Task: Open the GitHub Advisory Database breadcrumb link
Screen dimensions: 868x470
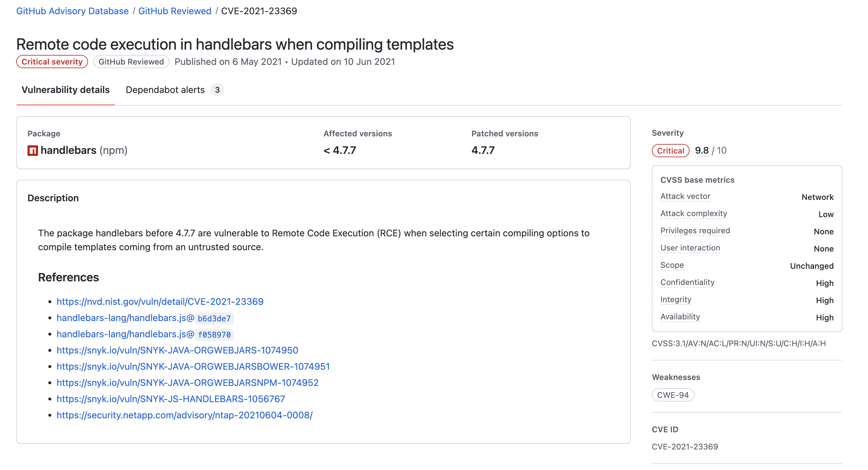Action: (72, 11)
